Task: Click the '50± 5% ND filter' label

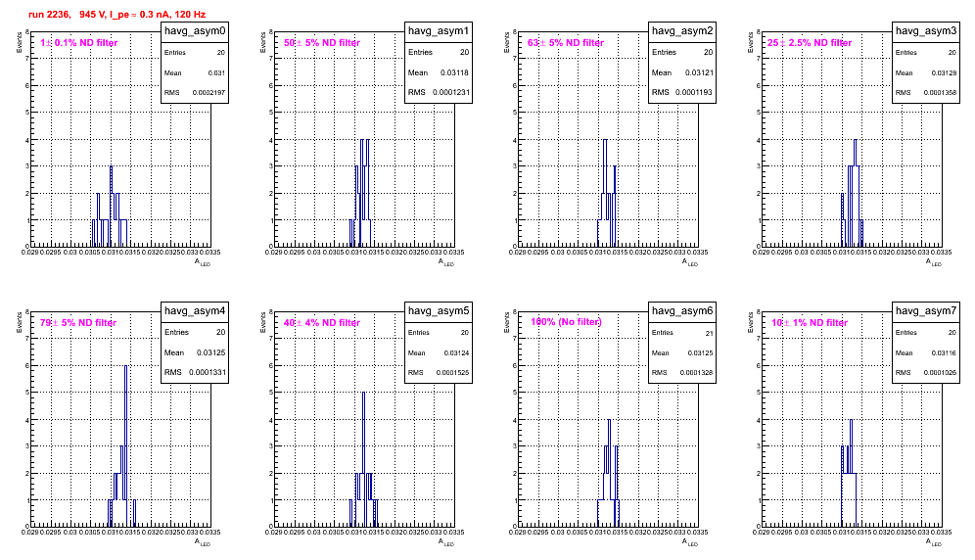Action: pyautogui.click(x=322, y=42)
